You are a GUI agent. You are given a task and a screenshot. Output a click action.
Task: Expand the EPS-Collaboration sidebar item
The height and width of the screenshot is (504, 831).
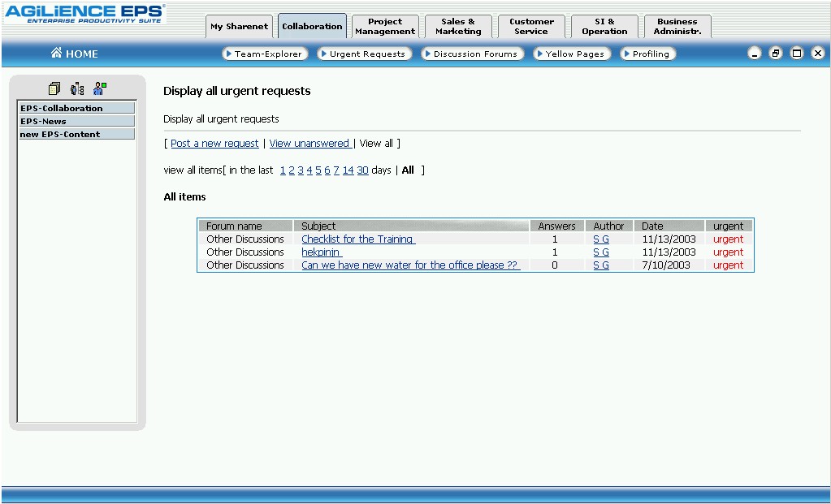click(76, 108)
